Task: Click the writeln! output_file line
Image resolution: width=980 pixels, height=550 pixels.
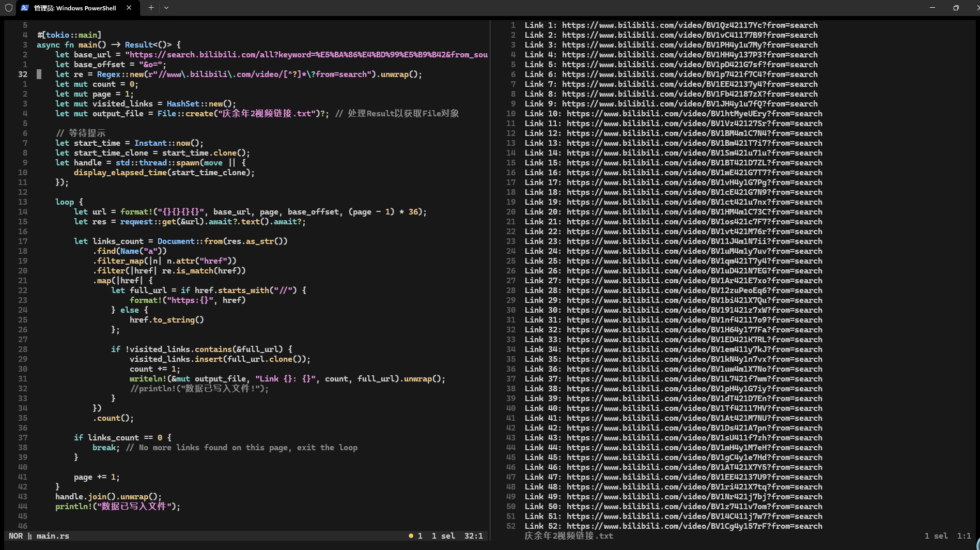Action: click(287, 379)
